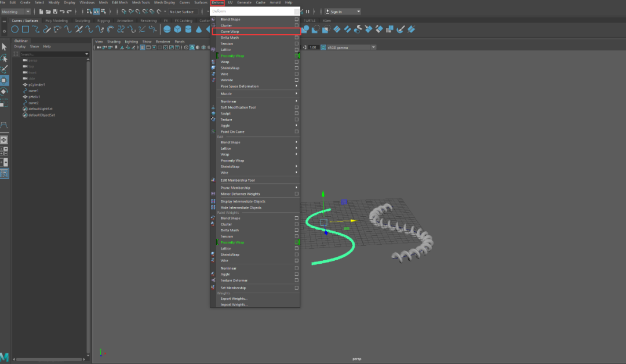Activate the Paint selection tool in toolbox
626x364 pixels.
[x=4, y=69]
